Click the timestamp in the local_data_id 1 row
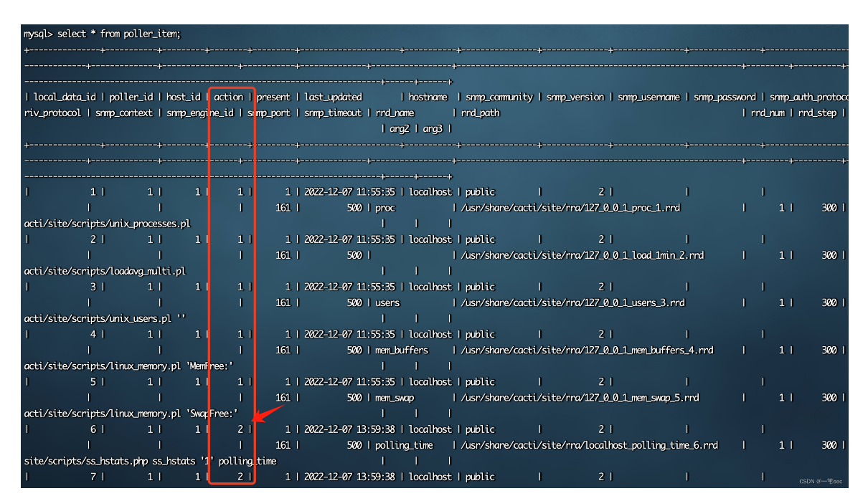This screenshot has height=501, width=868. click(352, 192)
